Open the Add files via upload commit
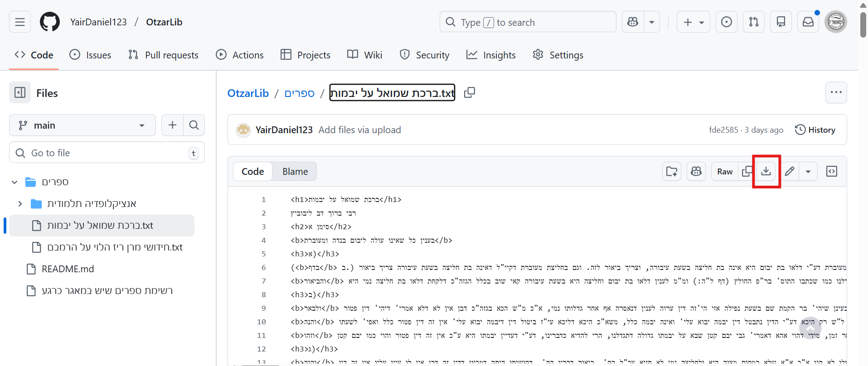The width and height of the screenshot is (868, 366). (x=360, y=130)
